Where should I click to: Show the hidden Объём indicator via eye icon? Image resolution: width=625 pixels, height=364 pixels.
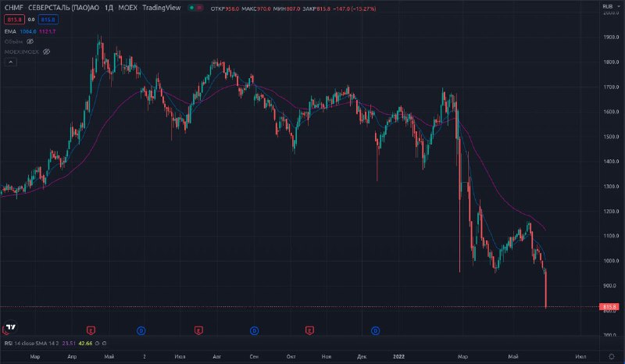pos(30,41)
